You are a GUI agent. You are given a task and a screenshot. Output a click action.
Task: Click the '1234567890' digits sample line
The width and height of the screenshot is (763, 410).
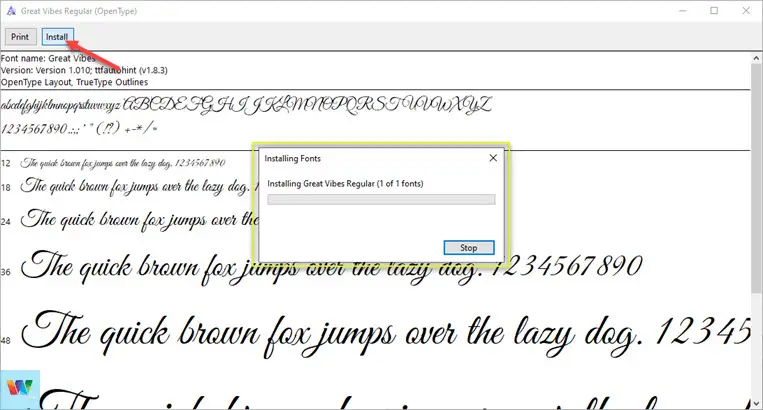click(79, 129)
